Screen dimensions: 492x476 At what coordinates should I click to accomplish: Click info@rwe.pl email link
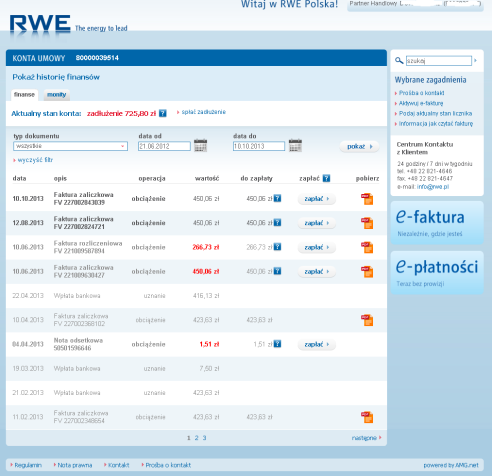click(x=433, y=187)
